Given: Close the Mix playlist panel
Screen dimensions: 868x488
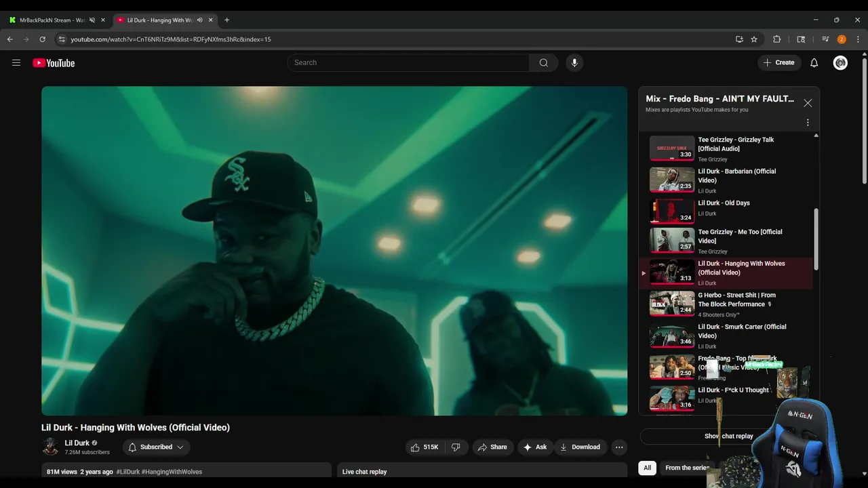Looking at the screenshot, I should [x=808, y=103].
